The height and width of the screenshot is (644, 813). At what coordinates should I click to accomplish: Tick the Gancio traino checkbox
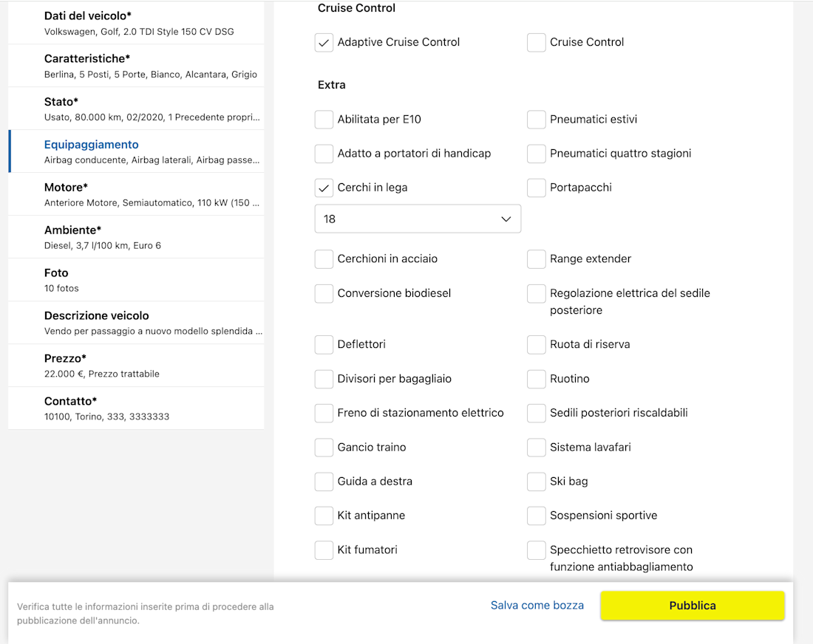click(324, 448)
